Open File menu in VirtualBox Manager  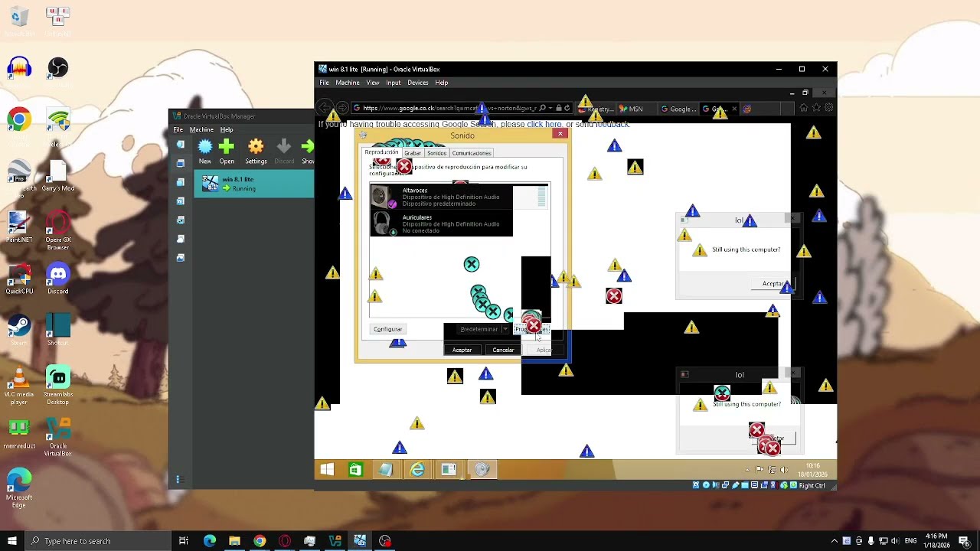178,129
